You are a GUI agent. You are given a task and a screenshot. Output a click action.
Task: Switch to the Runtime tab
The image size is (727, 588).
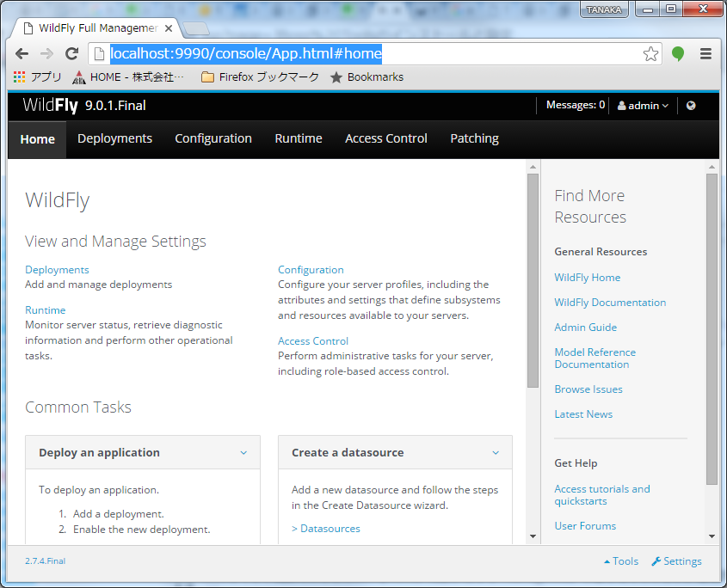click(x=299, y=138)
